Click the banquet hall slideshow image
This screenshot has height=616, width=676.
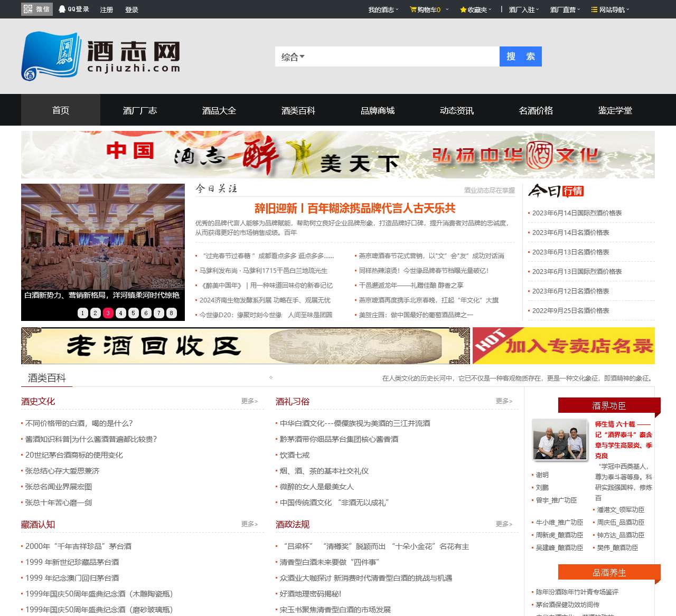(x=103, y=236)
